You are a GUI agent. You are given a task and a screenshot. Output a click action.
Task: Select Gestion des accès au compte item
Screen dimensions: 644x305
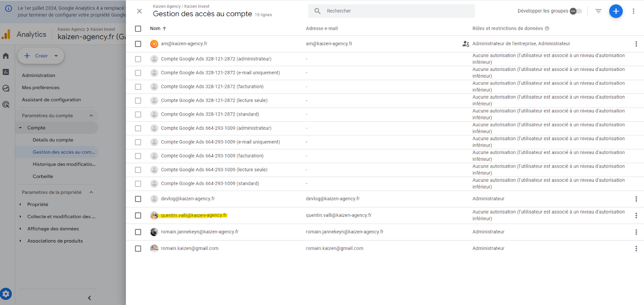click(x=57, y=152)
